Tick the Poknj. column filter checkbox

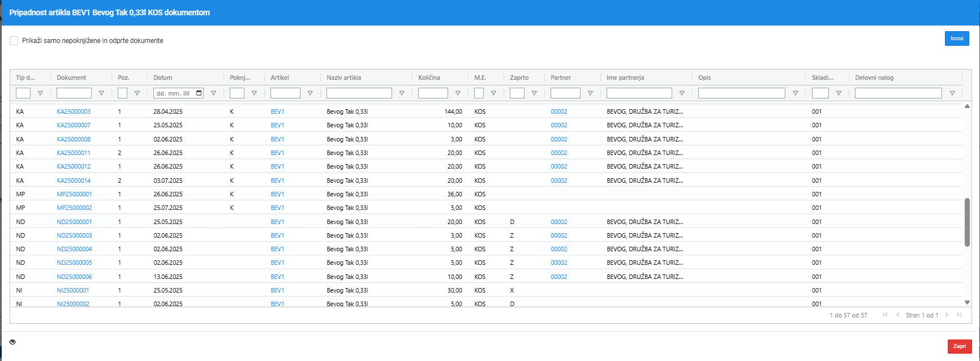(x=237, y=93)
